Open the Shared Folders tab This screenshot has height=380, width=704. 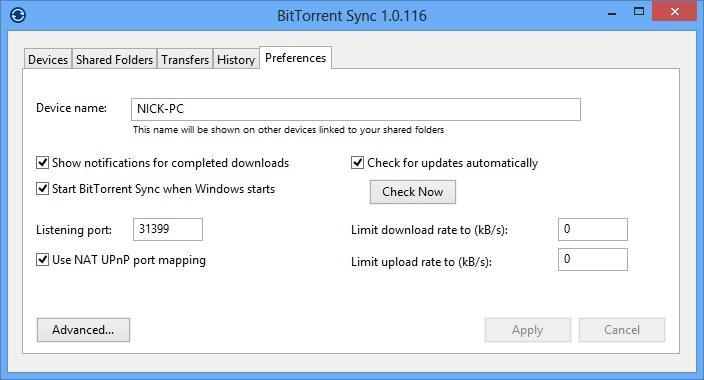tap(114, 59)
